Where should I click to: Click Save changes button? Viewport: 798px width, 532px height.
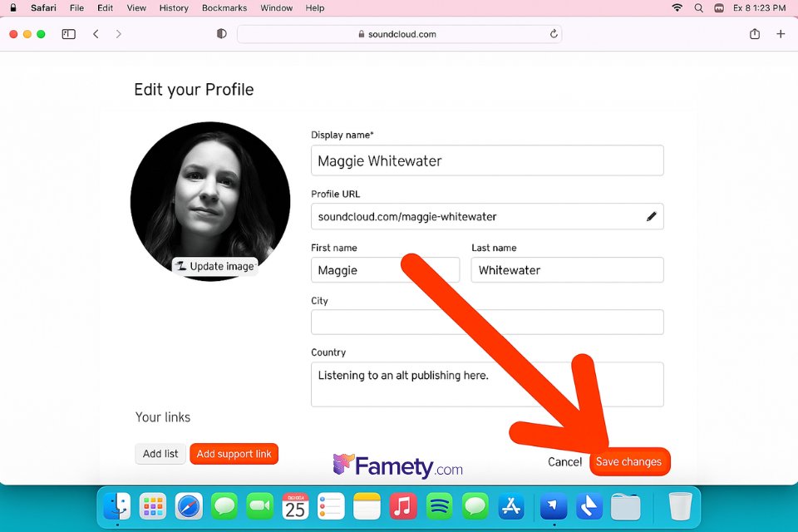click(x=629, y=461)
